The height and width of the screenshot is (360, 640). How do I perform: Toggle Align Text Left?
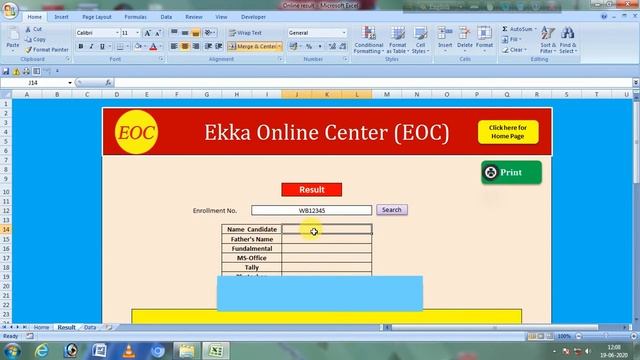174,47
